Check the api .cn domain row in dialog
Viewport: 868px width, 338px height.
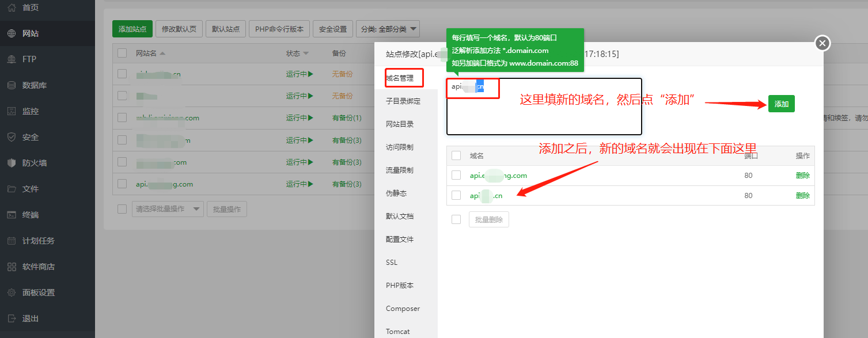pyautogui.click(x=456, y=195)
